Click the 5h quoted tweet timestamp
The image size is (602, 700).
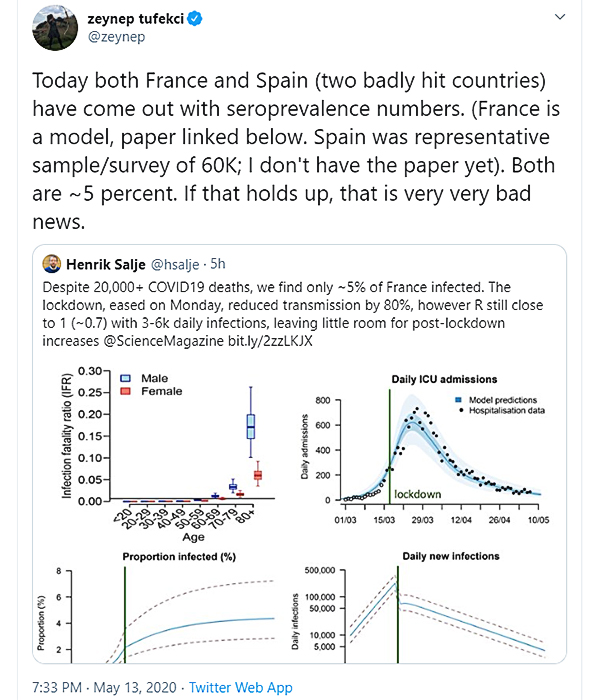[217, 264]
